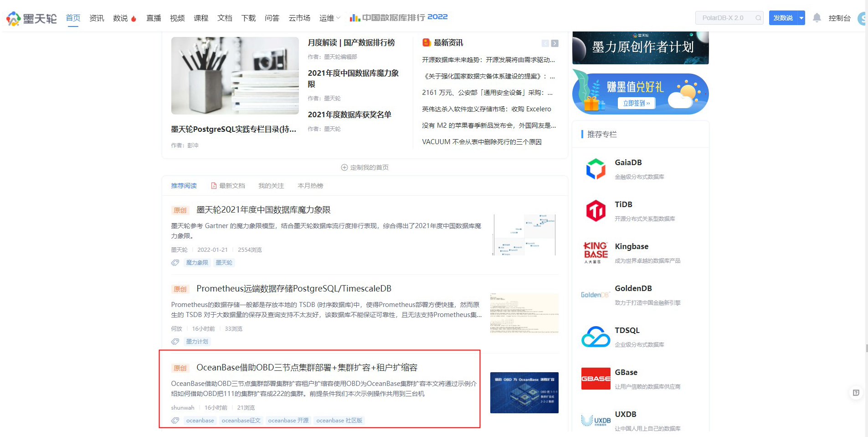The width and height of the screenshot is (868, 437).
Task: Open the 问答 navigation item
Action: click(x=272, y=18)
